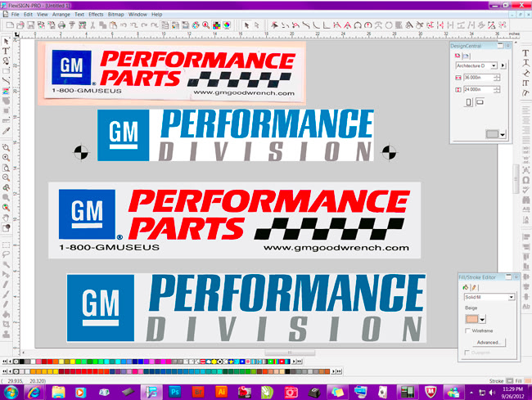Screen dimensions: 532x400
Task: Click the Print icon in toolbar
Action: (61, 25)
